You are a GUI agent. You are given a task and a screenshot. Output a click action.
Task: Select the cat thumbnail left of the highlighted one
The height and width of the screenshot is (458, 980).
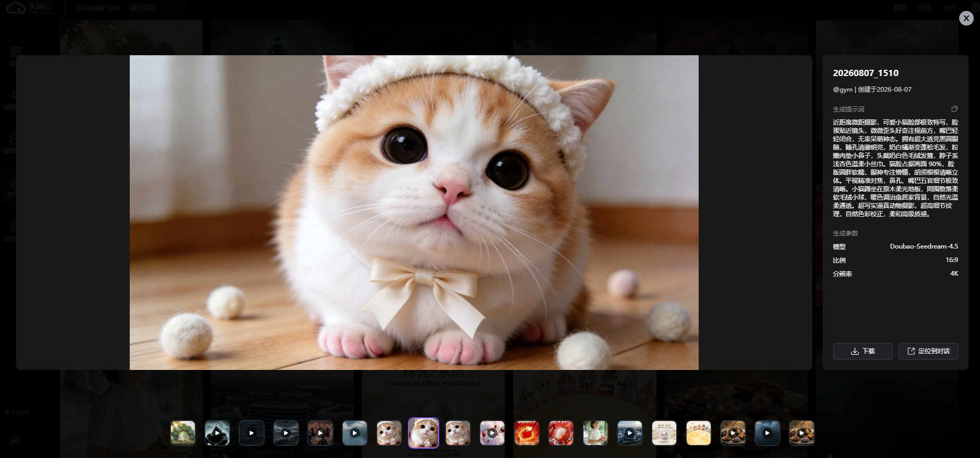pyautogui.click(x=389, y=433)
